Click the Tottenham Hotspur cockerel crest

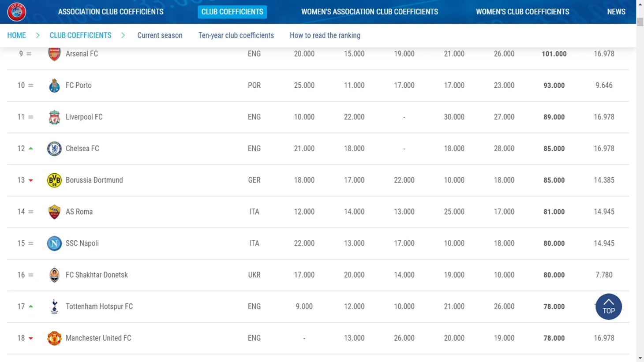[x=54, y=306]
